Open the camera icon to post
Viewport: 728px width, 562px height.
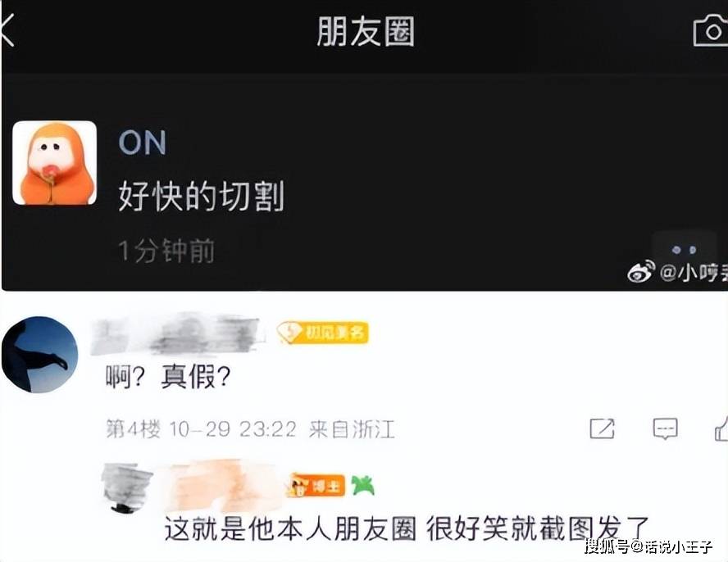710,30
